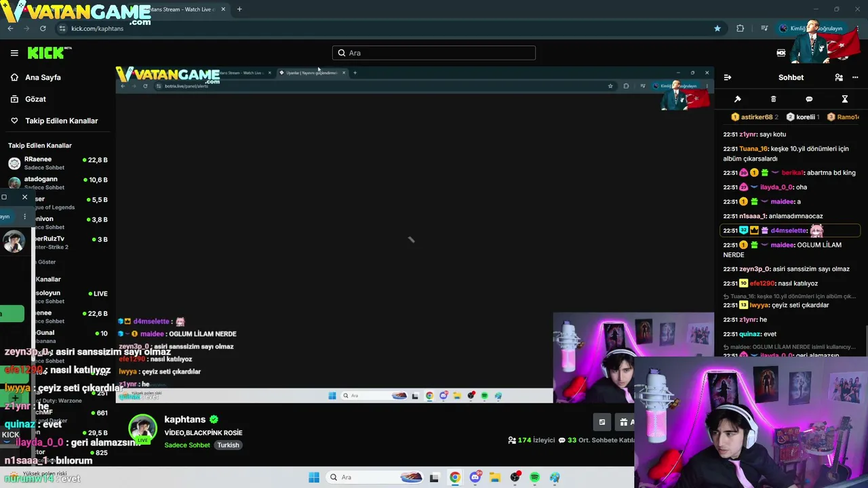The width and height of the screenshot is (868, 488).
Task: Open Gözat in the sidebar
Action: pyautogui.click(x=35, y=99)
